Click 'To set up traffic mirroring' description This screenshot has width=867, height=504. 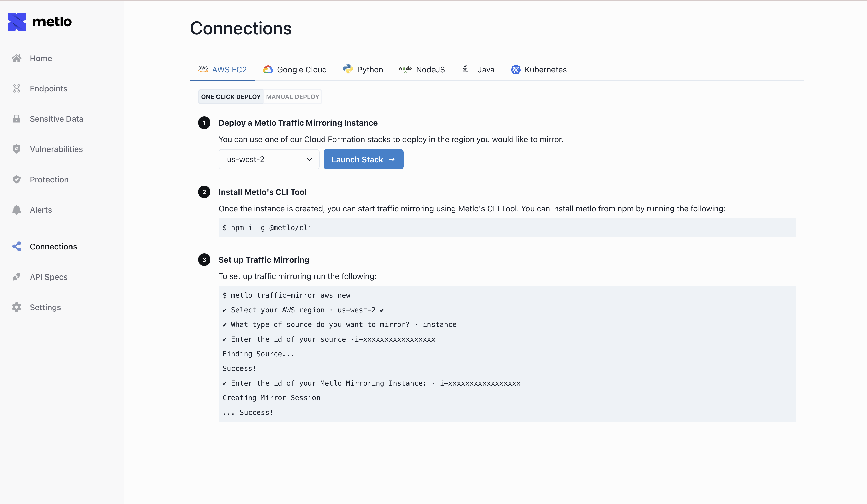[x=297, y=276]
